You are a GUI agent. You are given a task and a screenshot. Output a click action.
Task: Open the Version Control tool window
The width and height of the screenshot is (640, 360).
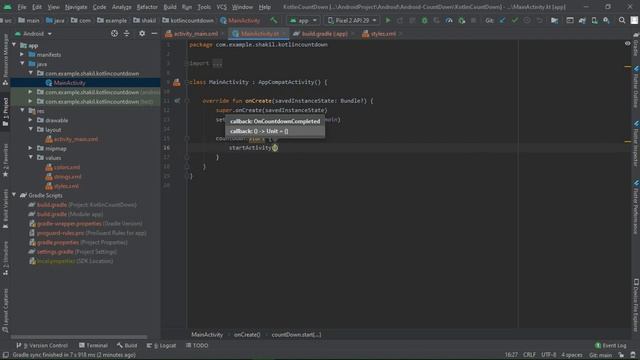pyautogui.click(x=42, y=345)
